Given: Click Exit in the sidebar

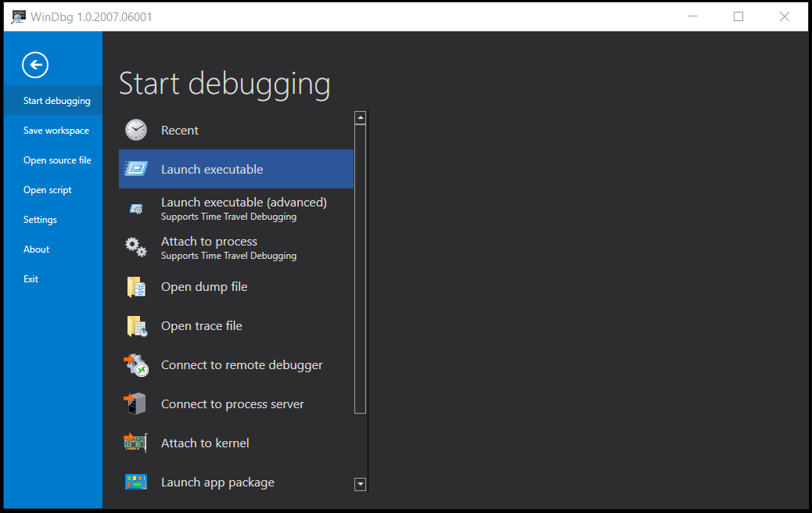Looking at the screenshot, I should click(53, 279).
